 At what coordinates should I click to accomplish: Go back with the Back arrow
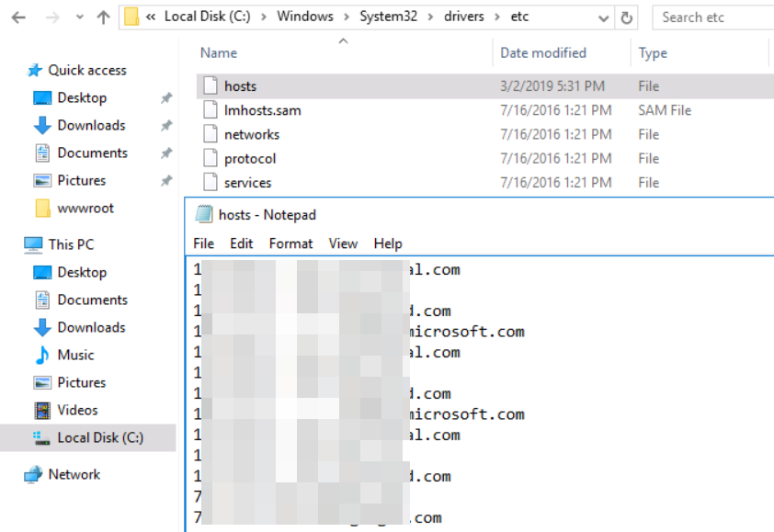[x=18, y=17]
